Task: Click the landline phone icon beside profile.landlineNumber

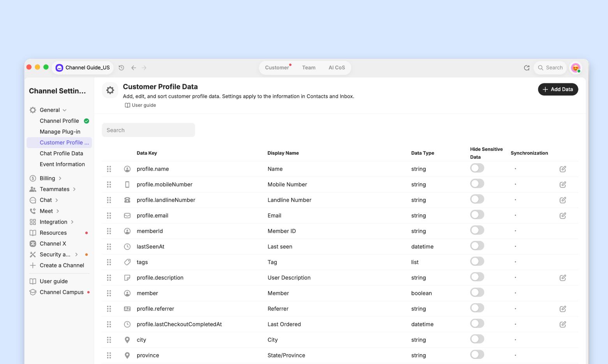Action: (127, 200)
